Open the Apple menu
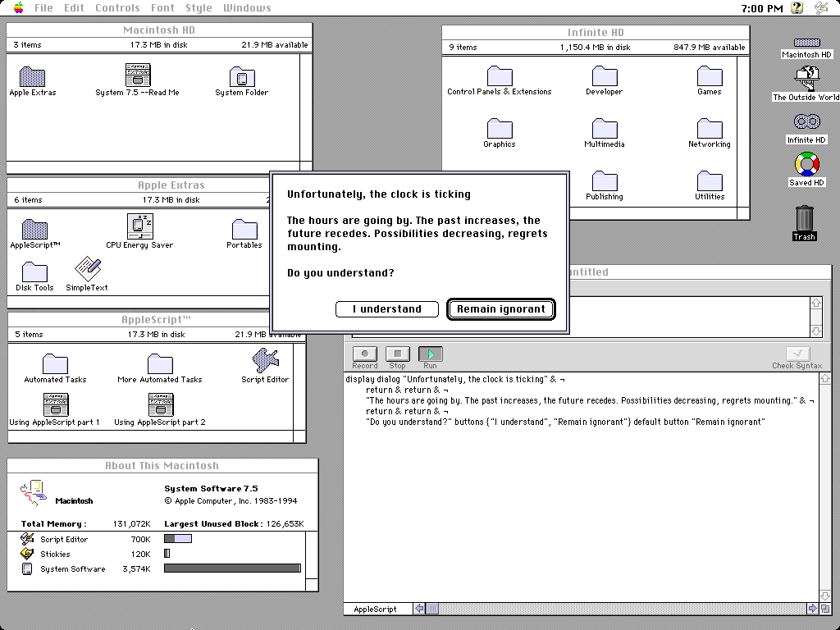Viewport: 840px width, 630px height. [18, 8]
